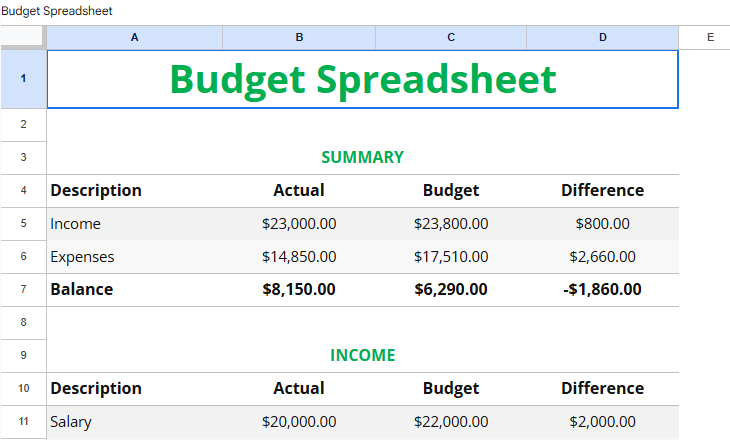This screenshot has height=440, width=730.
Task: Select row 1 header
Action: click(23, 79)
